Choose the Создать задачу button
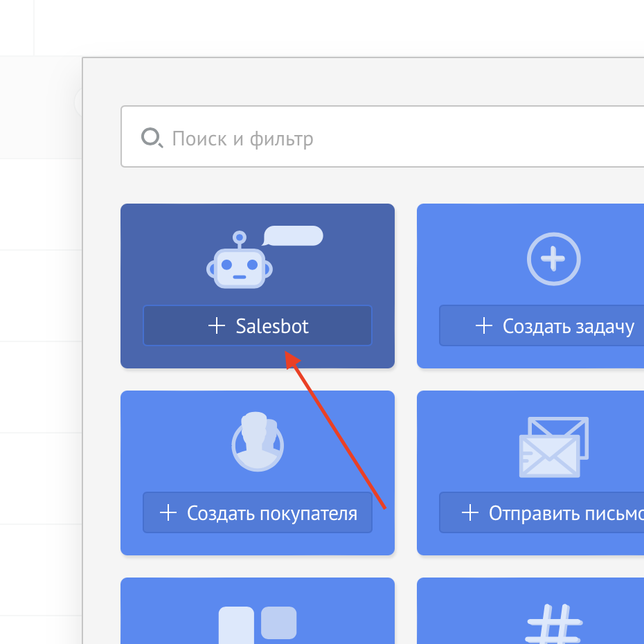 pyautogui.click(x=553, y=325)
